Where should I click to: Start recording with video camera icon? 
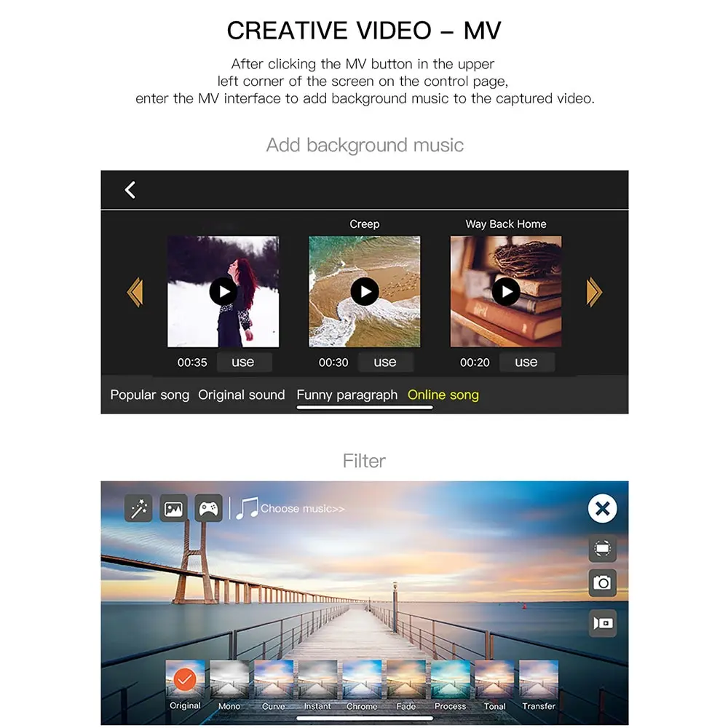[603, 623]
